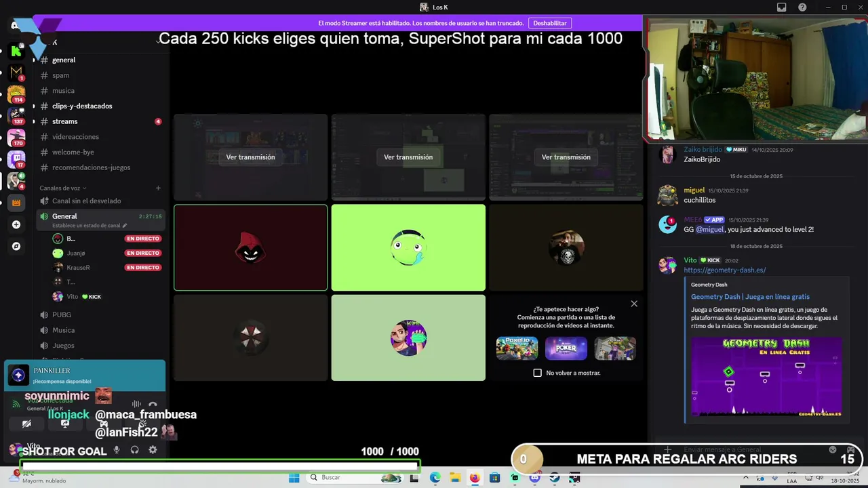This screenshot has height=488, width=868.
Task: Open server icon with 137 badge
Action: point(16,115)
